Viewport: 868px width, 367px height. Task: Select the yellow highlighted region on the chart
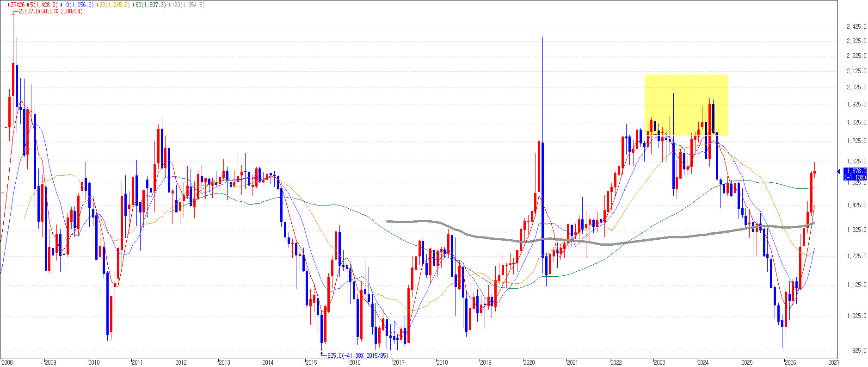pyautogui.click(x=686, y=105)
